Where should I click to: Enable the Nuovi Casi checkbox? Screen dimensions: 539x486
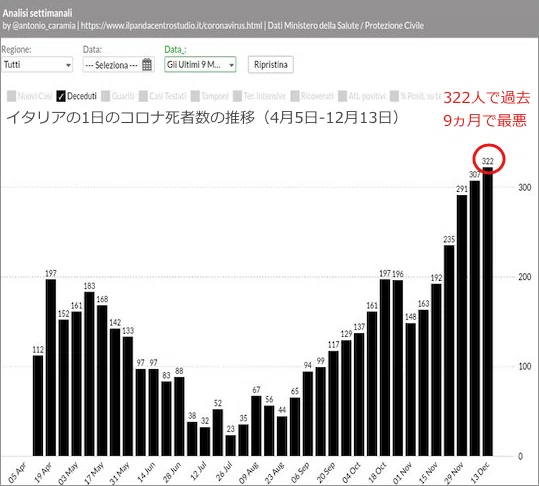pos(11,96)
